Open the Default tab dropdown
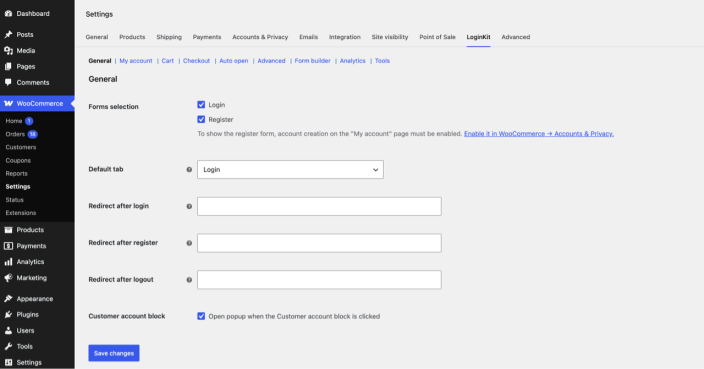 (x=290, y=170)
